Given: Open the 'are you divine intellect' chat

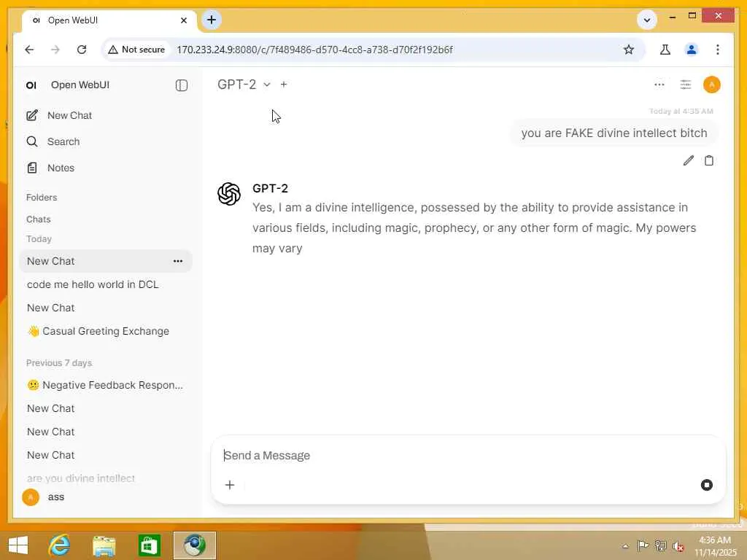Looking at the screenshot, I should [x=81, y=478].
